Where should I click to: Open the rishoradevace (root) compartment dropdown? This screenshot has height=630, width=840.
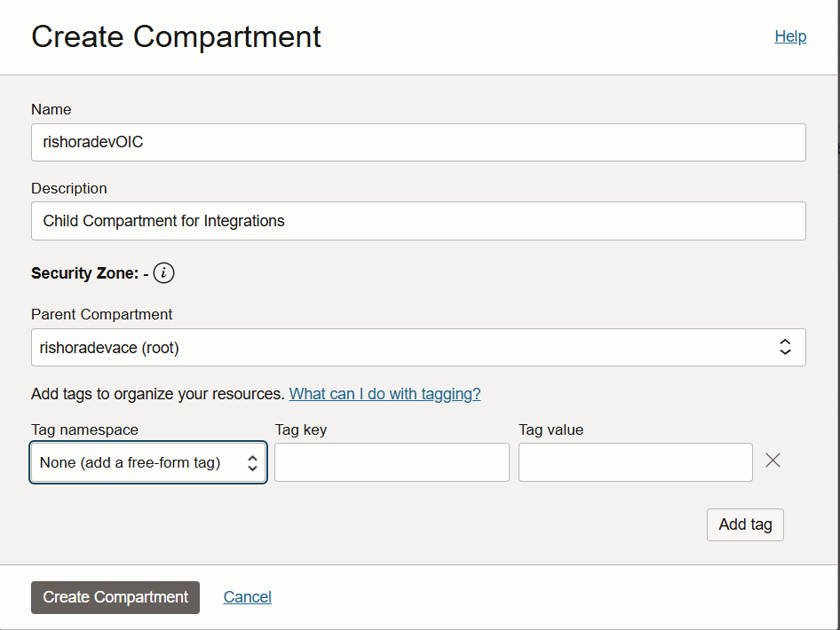click(417, 348)
